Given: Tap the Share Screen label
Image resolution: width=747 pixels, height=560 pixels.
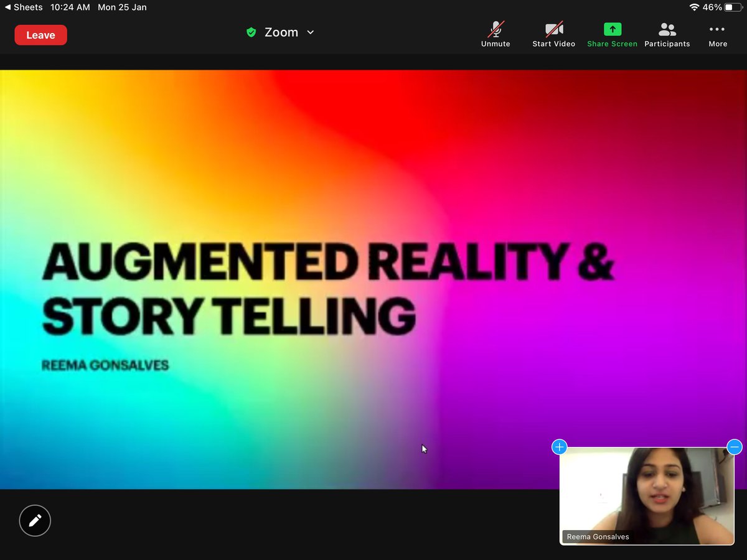Looking at the screenshot, I should pos(612,44).
